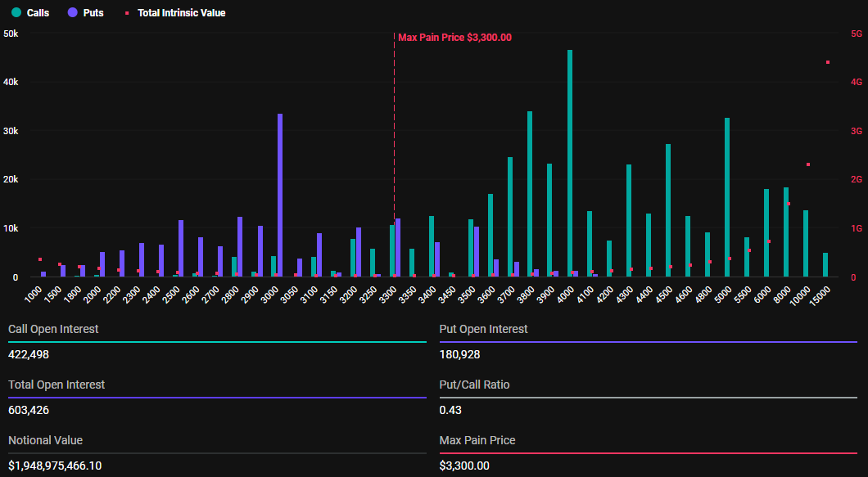This screenshot has width=868, height=477.
Task: Select the Total Open Interest figure 603,426
Action: point(29,410)
